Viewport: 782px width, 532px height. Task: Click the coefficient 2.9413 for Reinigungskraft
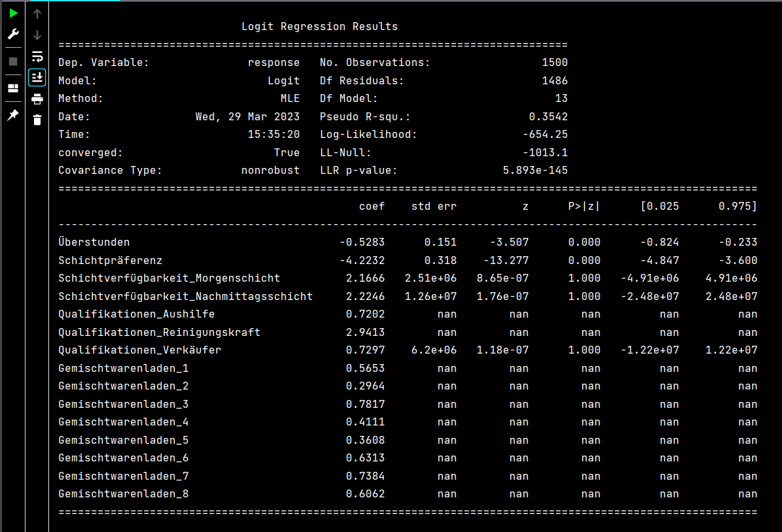pos(365,332)
